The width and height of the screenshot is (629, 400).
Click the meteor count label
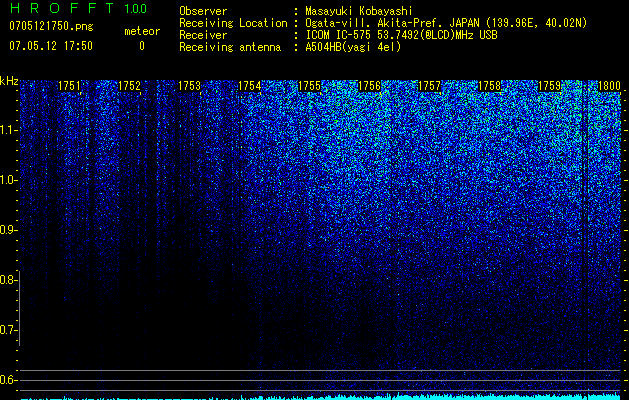coord(142,31)
